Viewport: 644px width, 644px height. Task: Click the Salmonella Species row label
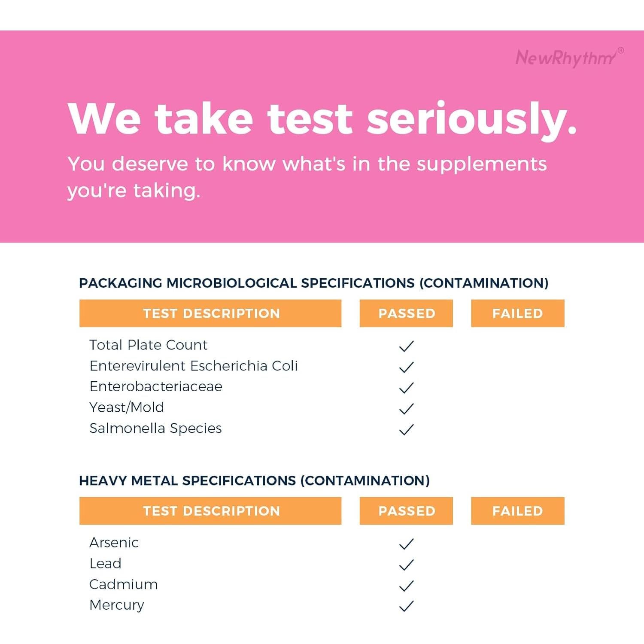point(155,428)
